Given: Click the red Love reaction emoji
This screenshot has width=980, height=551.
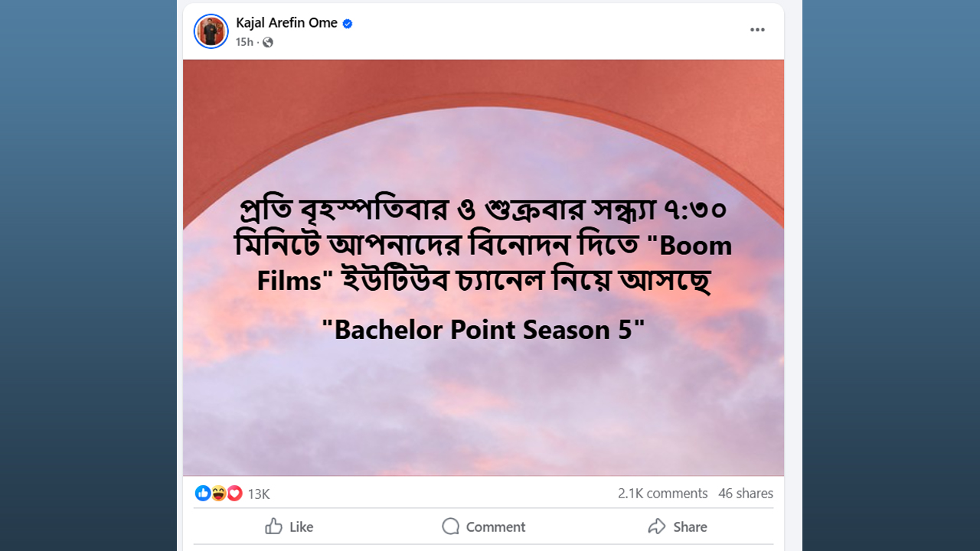Looking at the screenshot, I should [234, 494].
